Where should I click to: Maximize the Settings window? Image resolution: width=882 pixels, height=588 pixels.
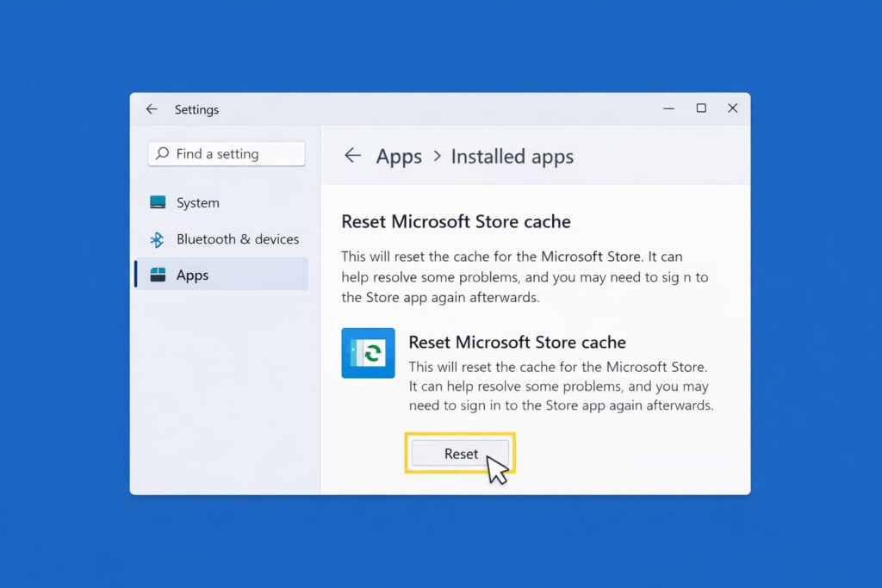pyautogui.click(x=701, y=108)
